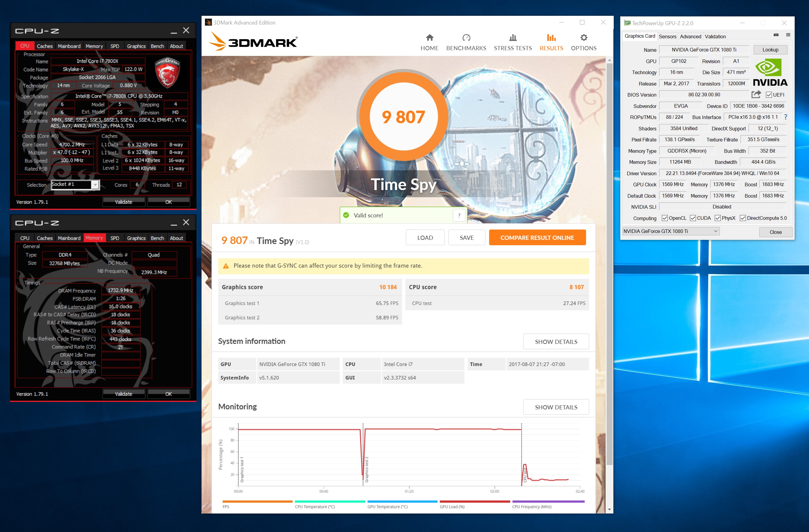This screenshot has width=809, height=532.
Task: Click Close button in GPU-Z
Action: coord(775,232)
